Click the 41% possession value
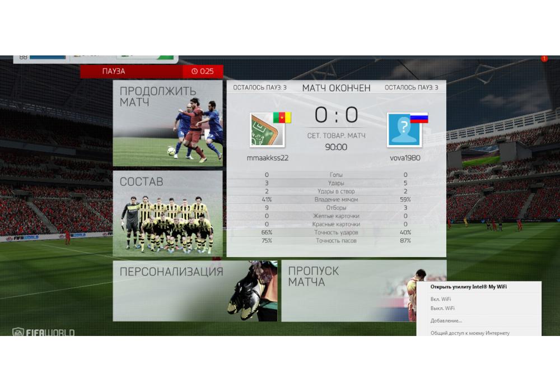This screenshot has height=392, width=560. 267,199
